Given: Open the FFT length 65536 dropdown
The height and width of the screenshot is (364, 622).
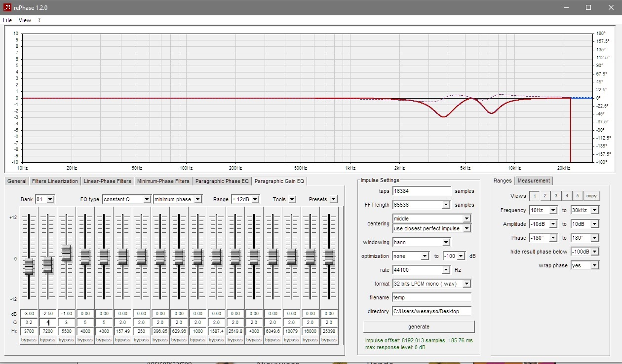Looking at the screenshot, I should (x=421, y=205).
